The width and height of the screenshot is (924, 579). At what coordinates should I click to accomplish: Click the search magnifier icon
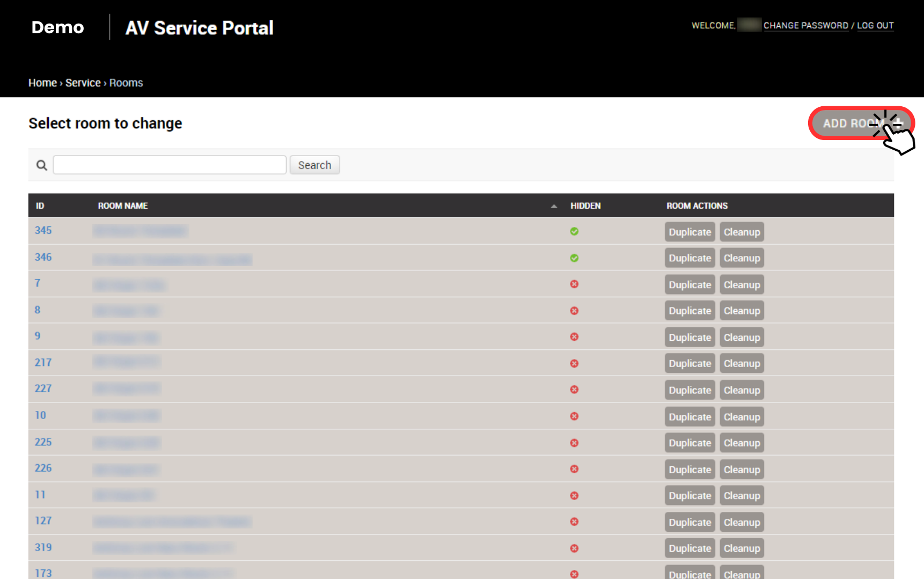tap(41, 165)
